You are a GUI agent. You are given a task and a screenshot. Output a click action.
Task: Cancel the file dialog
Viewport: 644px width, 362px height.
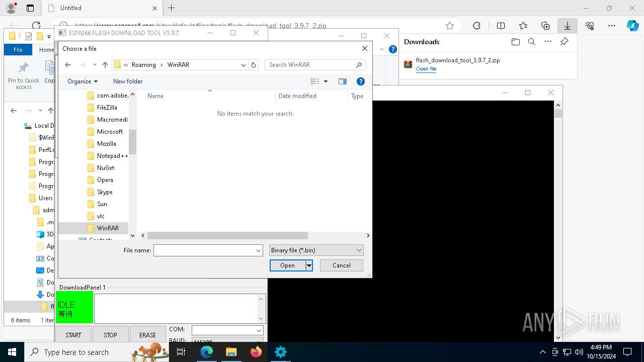[342, 265]
